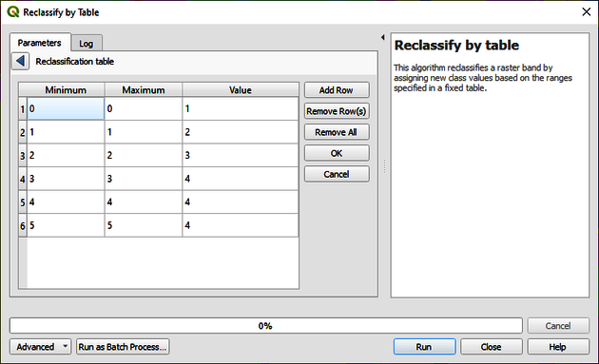Open the Log tab
The image size is (599, 364).
(87, 44)
